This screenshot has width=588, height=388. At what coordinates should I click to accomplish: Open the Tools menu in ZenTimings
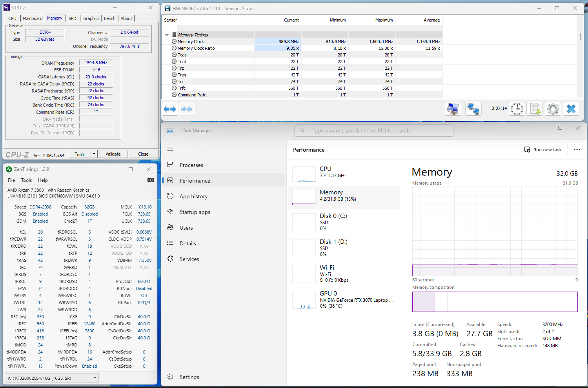(x=26, y=180)
